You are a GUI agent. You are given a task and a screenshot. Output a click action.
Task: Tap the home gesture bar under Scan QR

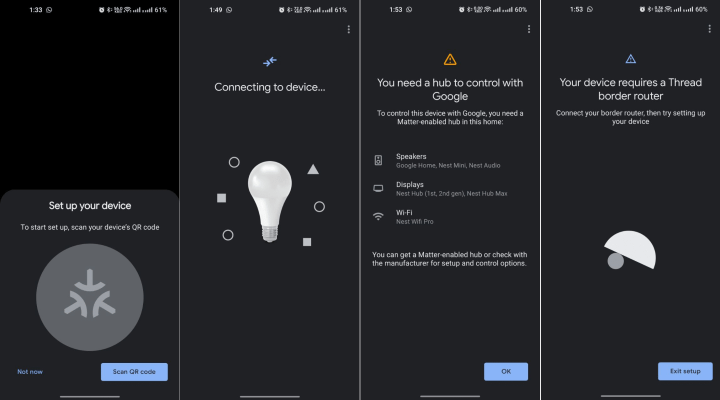coord(90,396)
